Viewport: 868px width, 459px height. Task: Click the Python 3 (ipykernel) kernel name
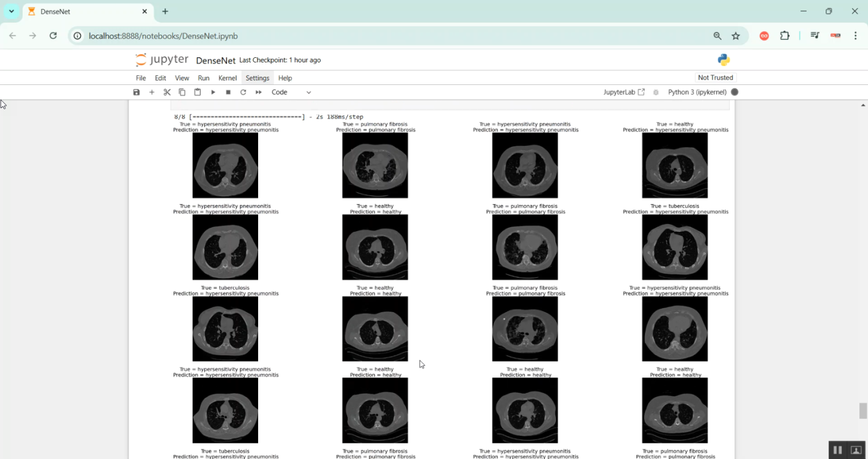(697, 92)
